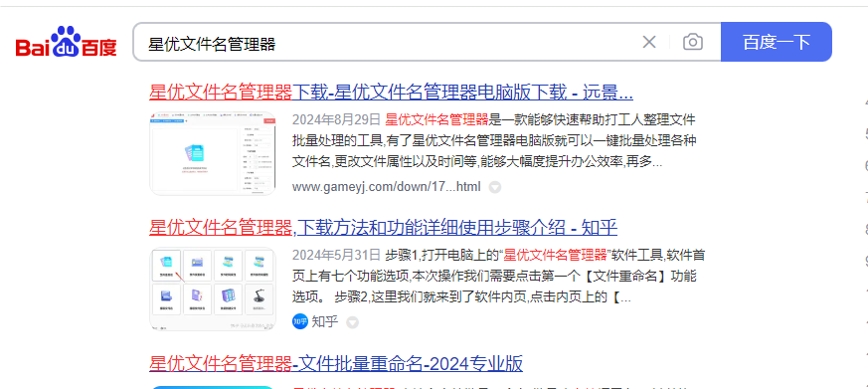Click the www.gameyj.com/down/17...html source URL

point(387,187)
